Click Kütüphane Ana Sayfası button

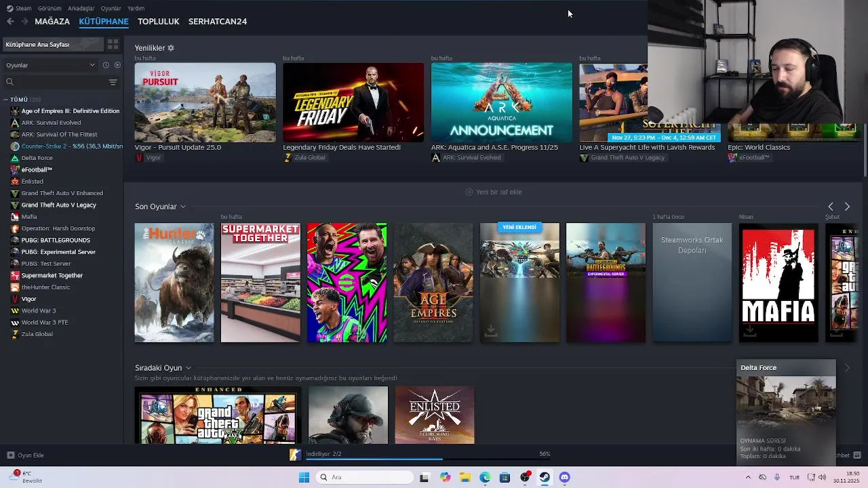pyautogui.click(x=53, y=45)
